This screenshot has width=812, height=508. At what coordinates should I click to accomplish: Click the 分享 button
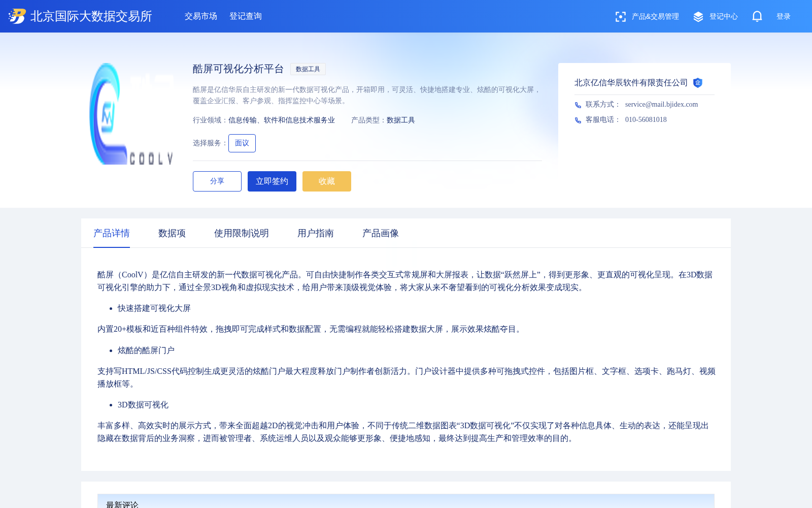[217, 181]
